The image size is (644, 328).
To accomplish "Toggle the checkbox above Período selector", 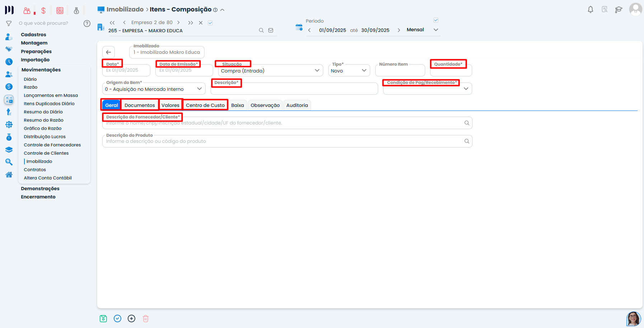I will (436, 20).
